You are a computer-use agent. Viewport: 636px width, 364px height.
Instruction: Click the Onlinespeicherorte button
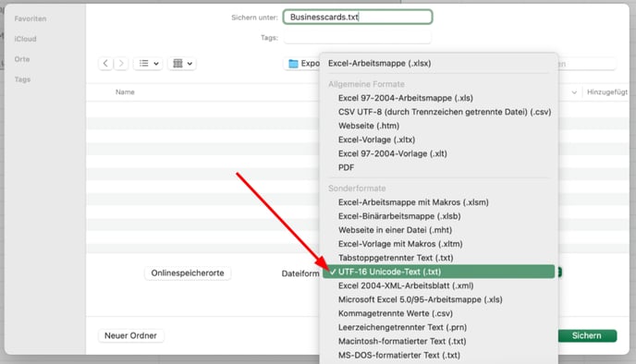point(188,273)
